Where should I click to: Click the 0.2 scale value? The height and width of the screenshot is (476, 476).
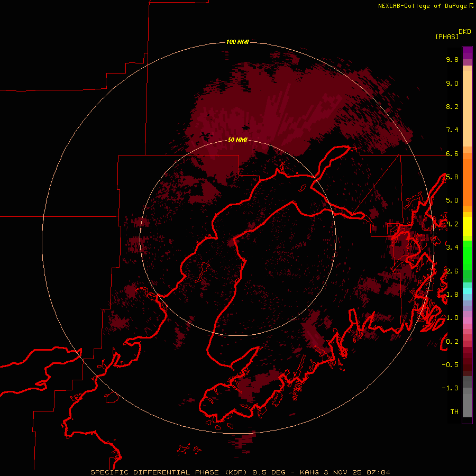pyautogui.click(x=452, y=342)
